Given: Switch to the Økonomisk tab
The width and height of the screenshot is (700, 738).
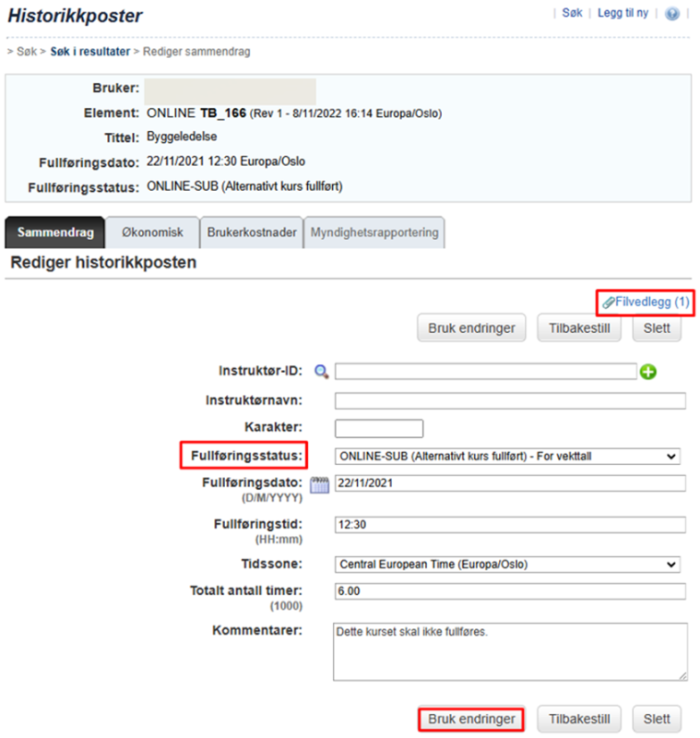Looking at the screenshot, I should [x=152, y=232].
